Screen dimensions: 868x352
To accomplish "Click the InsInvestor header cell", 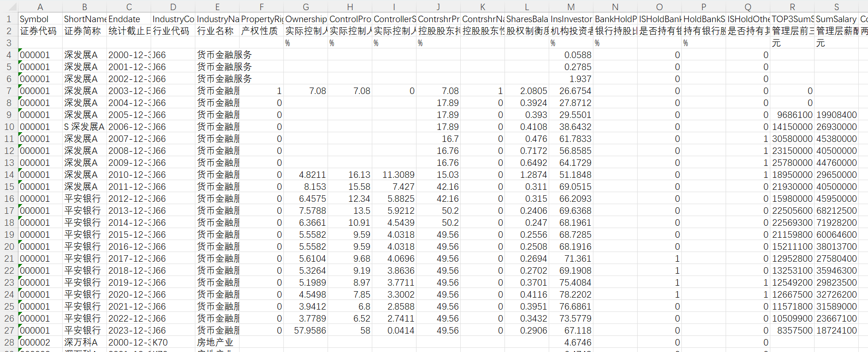I will coord(571,19).
